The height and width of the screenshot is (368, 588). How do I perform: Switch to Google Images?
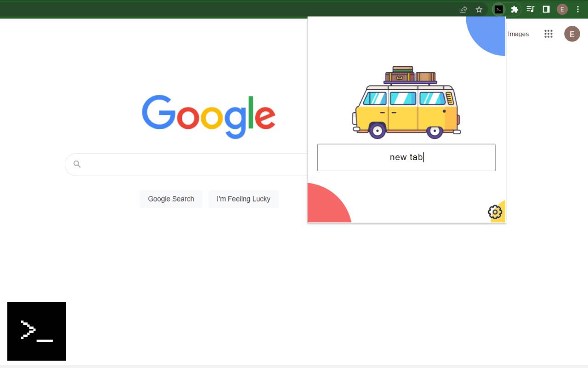click(x=518, y=34)
